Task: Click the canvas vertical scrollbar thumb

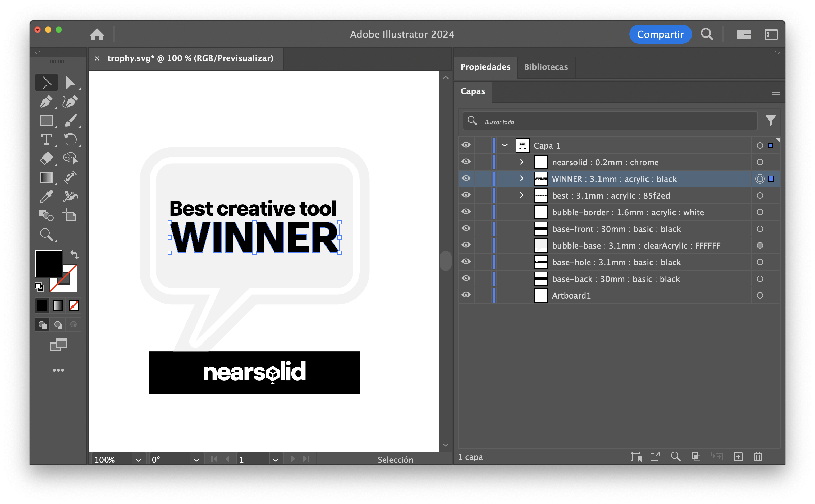Action: tap(445, 261)
